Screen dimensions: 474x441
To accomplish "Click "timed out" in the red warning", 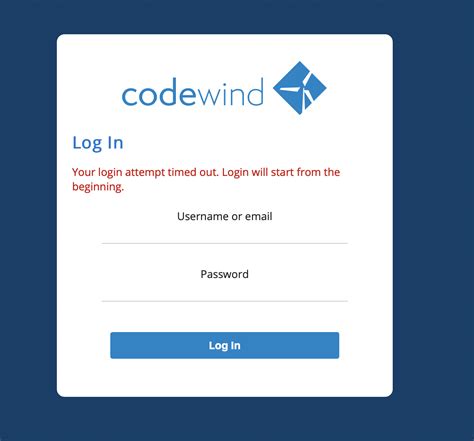I will coord(193,172).
